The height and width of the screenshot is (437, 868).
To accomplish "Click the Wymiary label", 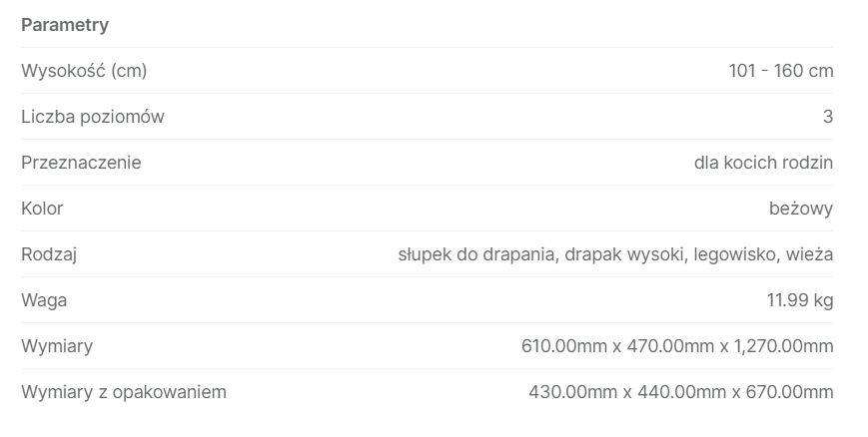I will (x=57, y=346).
